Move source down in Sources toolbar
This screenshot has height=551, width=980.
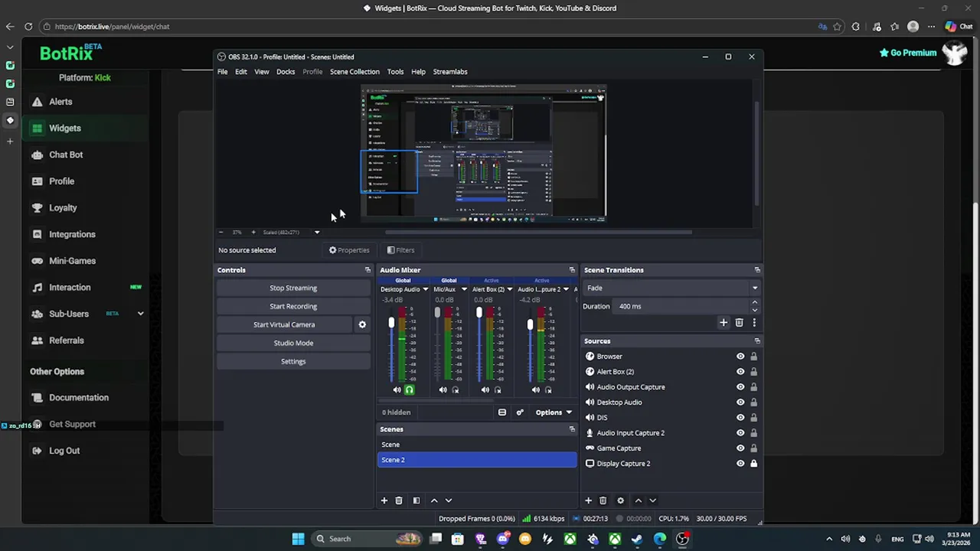653,500
